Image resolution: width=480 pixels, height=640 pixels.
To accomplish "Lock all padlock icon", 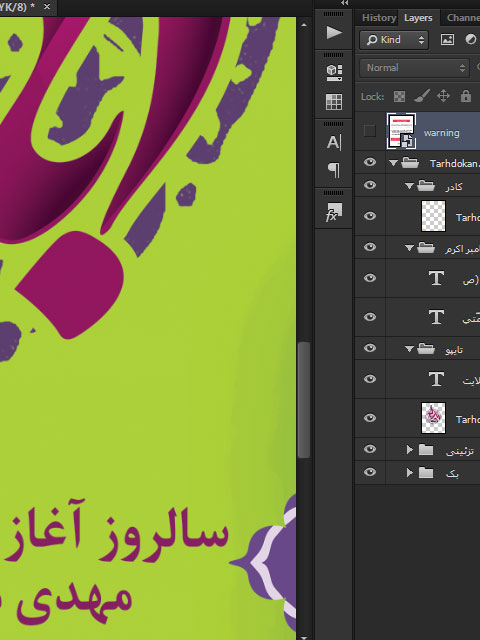I will pyautogui.click(x=465, y=96).
